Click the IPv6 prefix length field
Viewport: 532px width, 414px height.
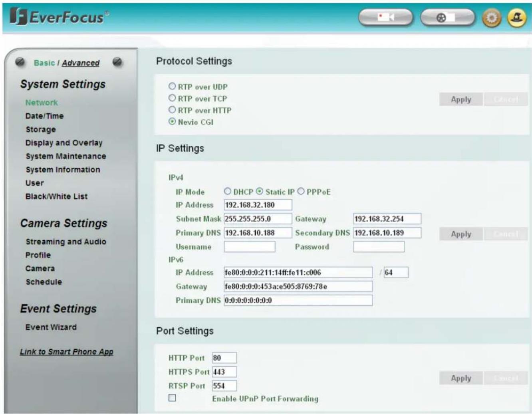[x=396, y=272]
